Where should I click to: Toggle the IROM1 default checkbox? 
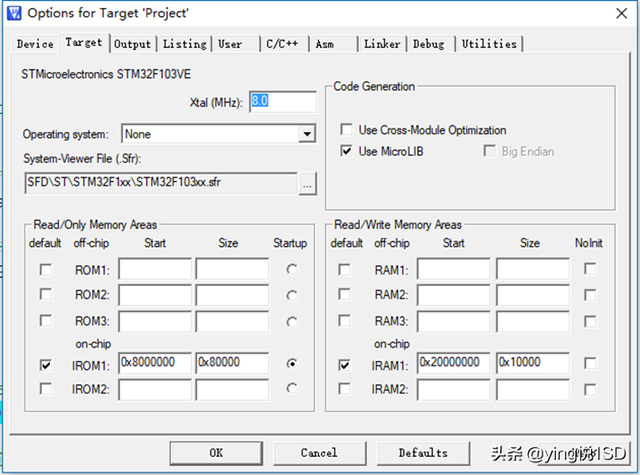pyautogui.click(x=46, y=365)
